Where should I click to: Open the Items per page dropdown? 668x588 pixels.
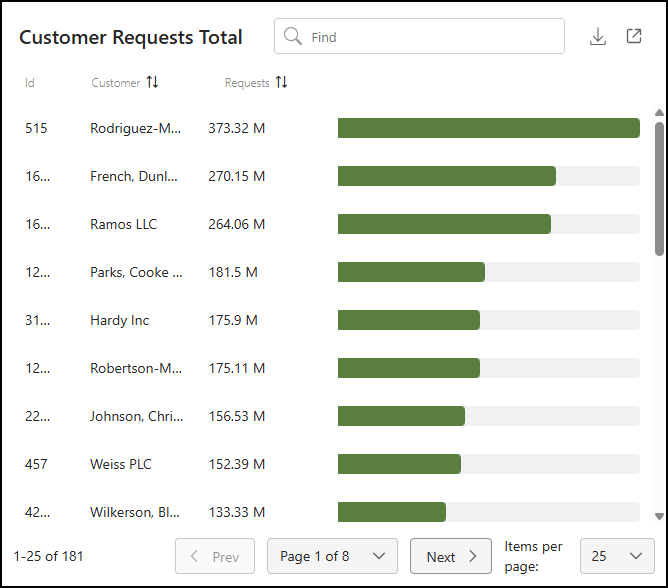tap(617, 556)
